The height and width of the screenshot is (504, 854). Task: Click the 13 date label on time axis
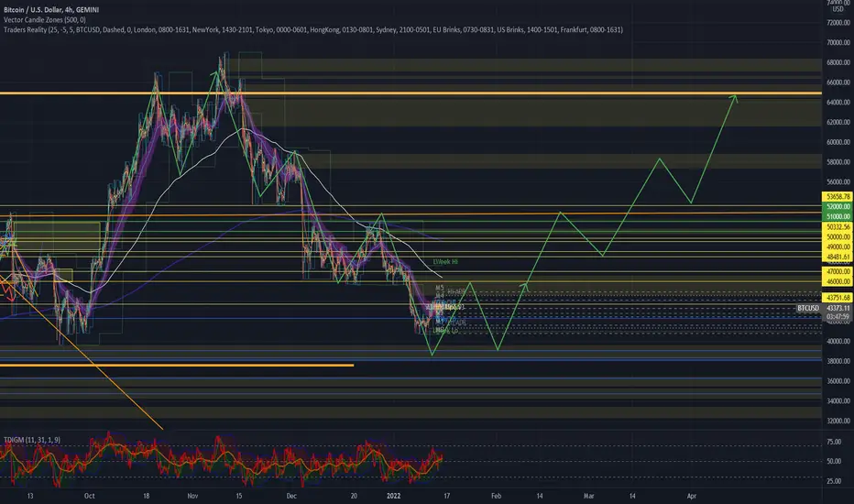pyautogui.click(x=30, y=496)
